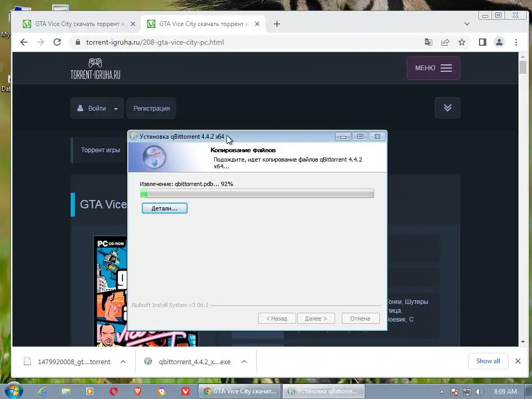Close the second GTA Vice City tab
The height and width of the screenshot is (399, 532).
257,24
